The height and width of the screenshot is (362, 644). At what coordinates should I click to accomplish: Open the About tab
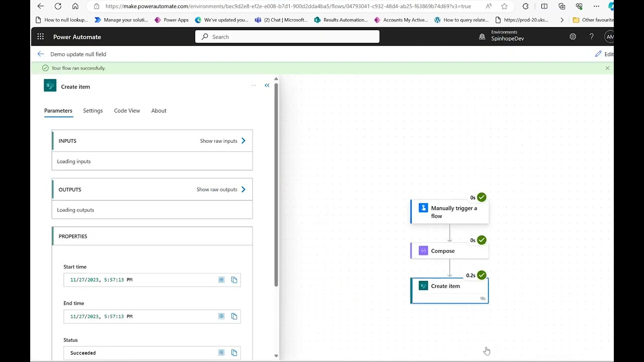point(158,111)
